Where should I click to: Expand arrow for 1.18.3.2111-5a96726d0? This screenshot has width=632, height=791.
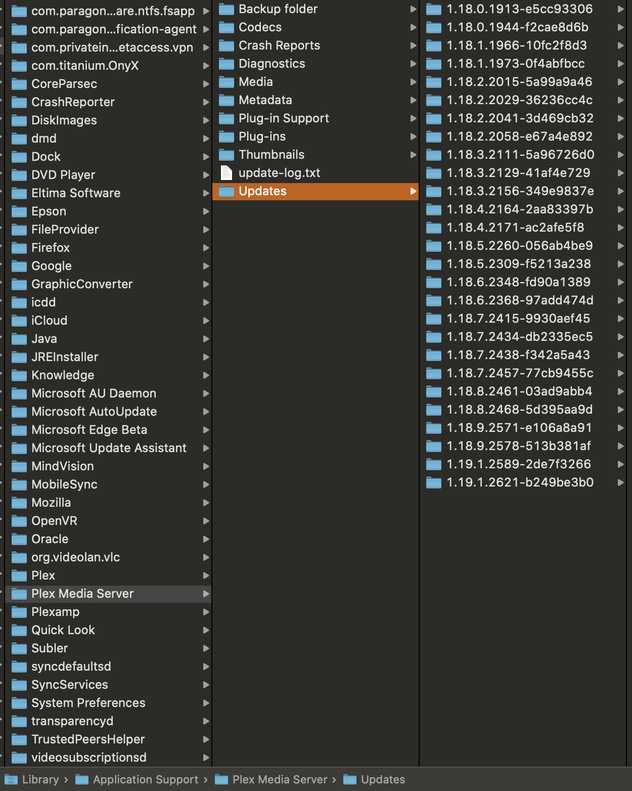pyautogui.click(x=620, y=155)
